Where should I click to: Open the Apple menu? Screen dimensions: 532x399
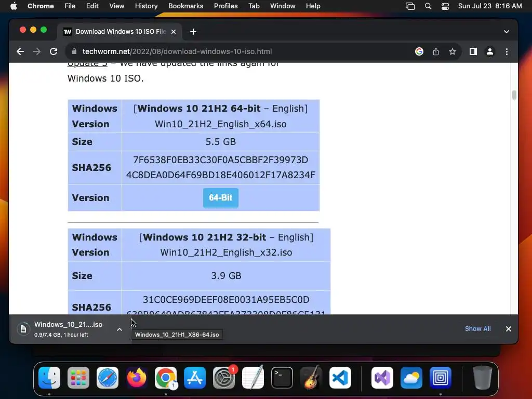[x=14, y=6]
